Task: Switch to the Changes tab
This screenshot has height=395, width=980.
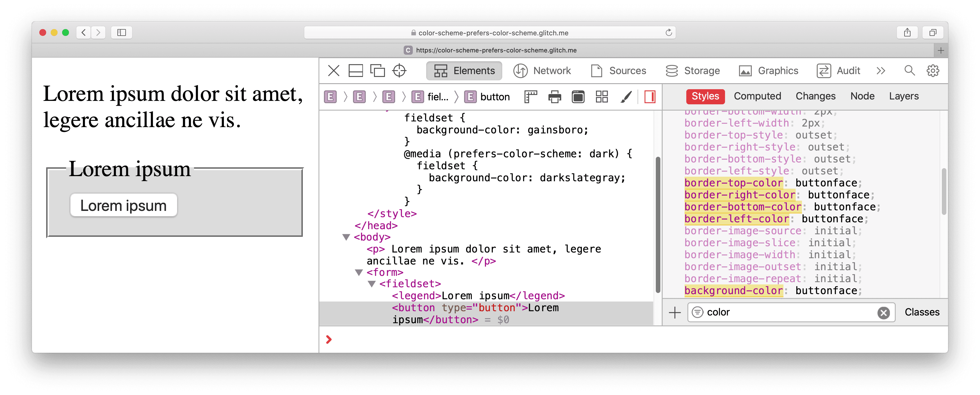Action: pyautogui.click(x=815, y=96)
